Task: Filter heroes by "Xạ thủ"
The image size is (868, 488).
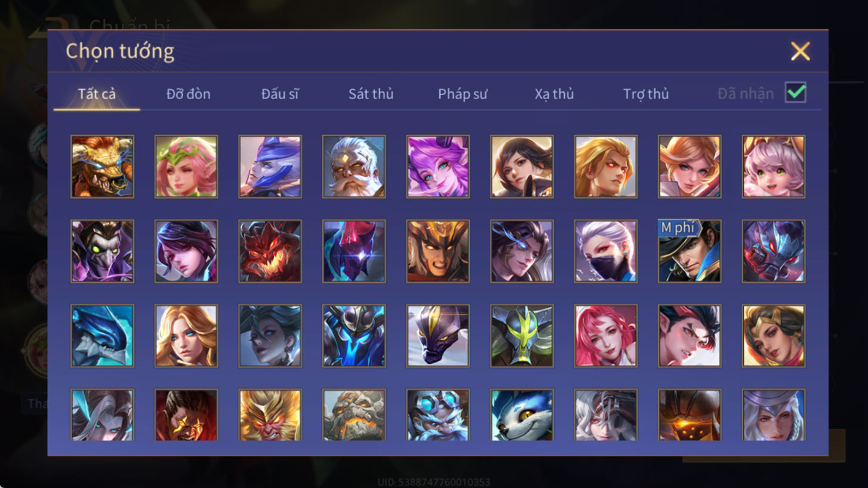Action: (554, 94)
